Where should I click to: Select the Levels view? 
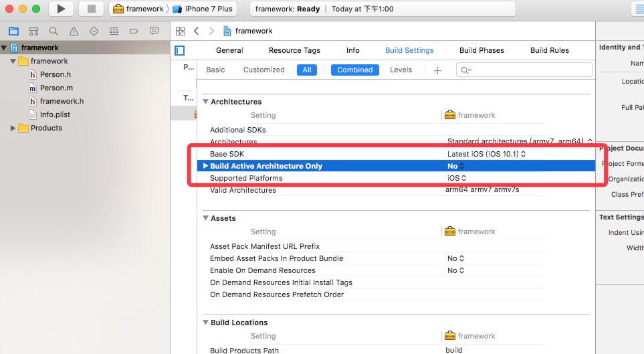[401, 70]
